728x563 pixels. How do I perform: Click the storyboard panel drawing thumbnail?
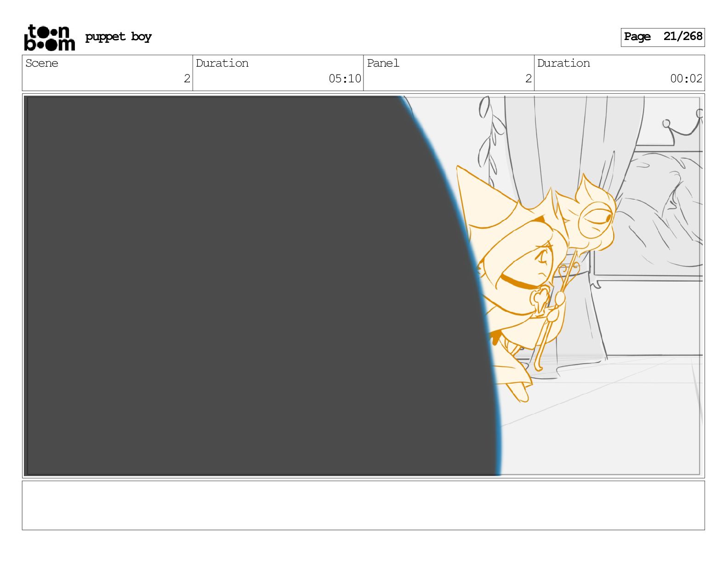click(x=363, y=286)
